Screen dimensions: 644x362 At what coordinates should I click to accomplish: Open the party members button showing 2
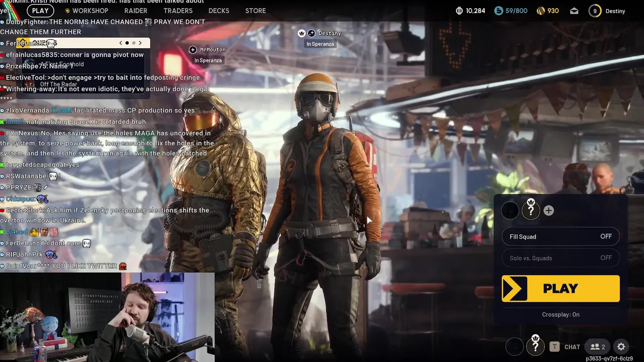[598, 347]
